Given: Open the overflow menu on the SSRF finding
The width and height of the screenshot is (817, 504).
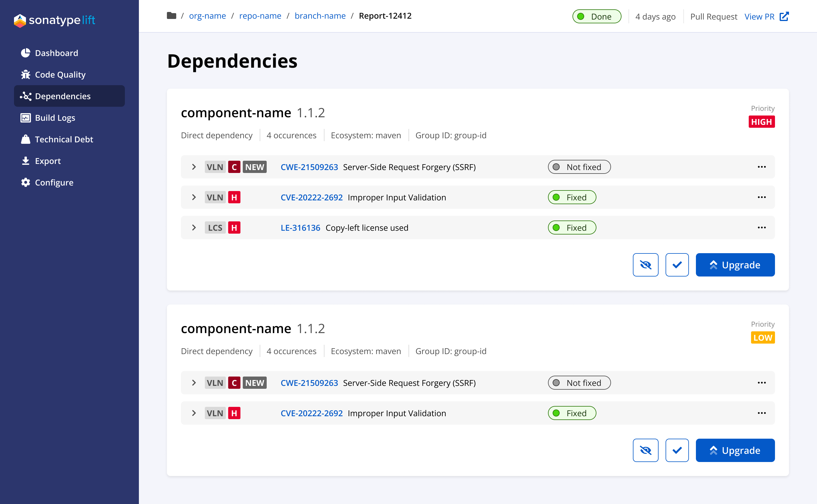Looking at the screenshot, I should coord(762,167).
